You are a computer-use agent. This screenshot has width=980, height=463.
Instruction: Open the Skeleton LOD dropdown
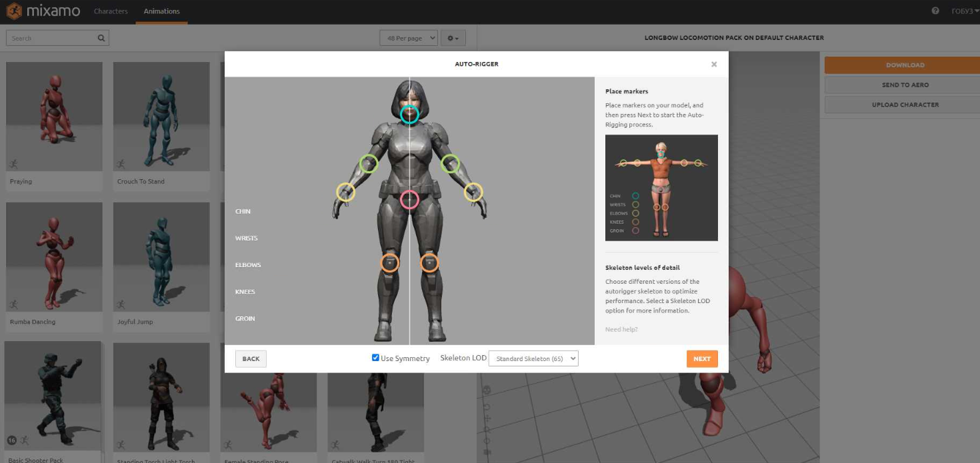point(533,358)
